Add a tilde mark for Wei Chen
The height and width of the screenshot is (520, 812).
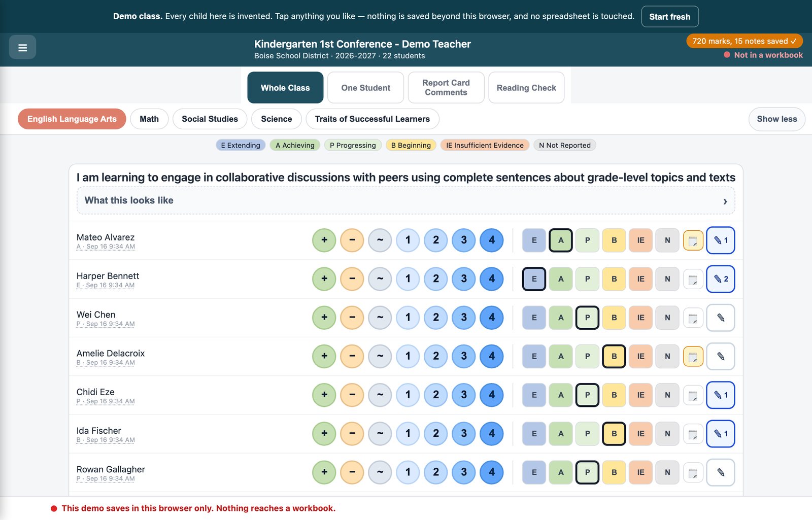coord(380,318)
